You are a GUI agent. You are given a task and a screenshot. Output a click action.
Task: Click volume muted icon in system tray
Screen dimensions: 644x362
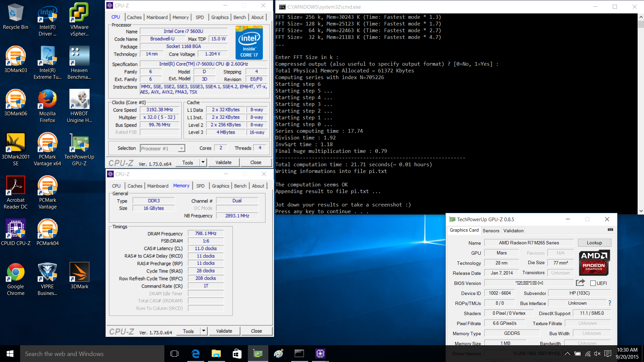(x=597, y=354)
